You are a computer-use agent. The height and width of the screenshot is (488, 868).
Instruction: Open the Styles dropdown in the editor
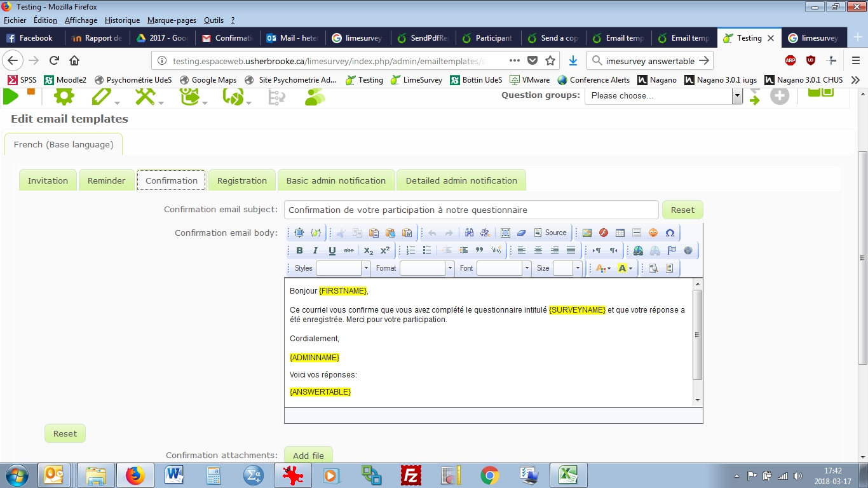pos(366,269)
